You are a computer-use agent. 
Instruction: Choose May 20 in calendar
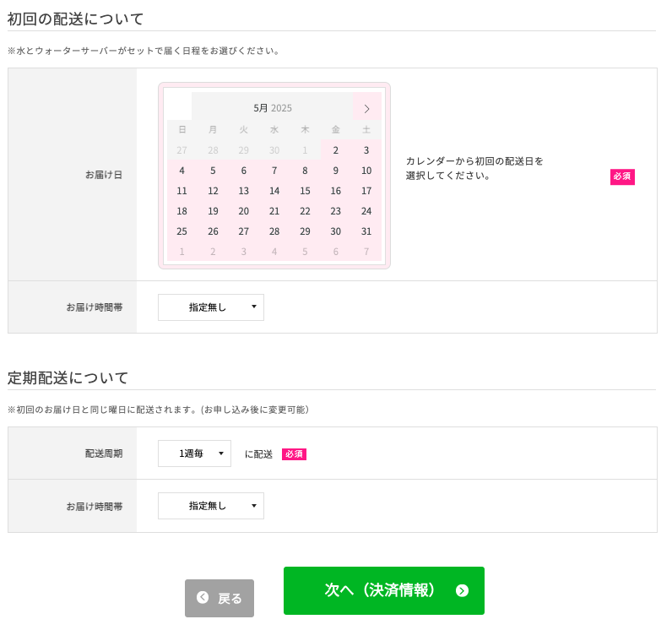243,211
